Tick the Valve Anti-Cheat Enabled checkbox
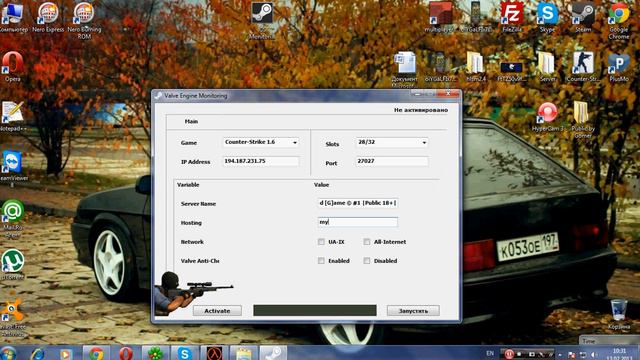This screenshot has width=640, height=360. click(x=321, y=260)
